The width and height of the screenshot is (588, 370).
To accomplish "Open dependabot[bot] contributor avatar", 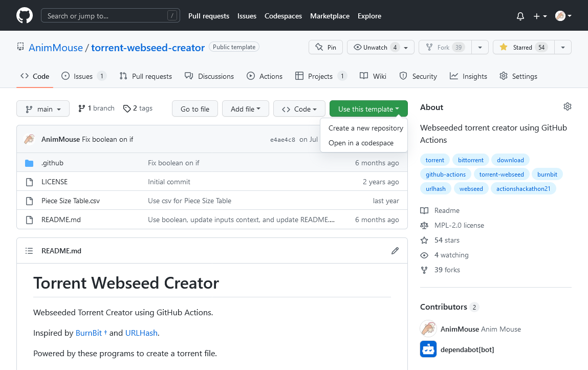I will point(428,349).
